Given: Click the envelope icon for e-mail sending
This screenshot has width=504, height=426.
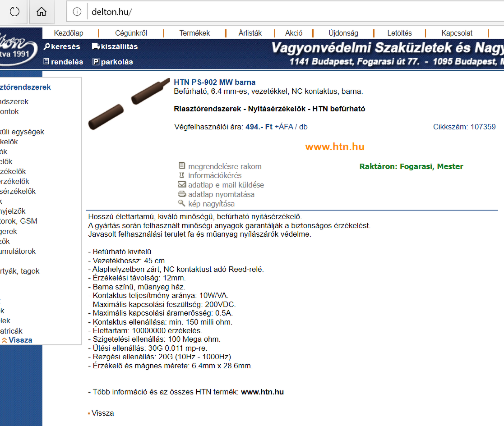Looking at the screenshot, I should pyautogui.click(x=182, y=184).
